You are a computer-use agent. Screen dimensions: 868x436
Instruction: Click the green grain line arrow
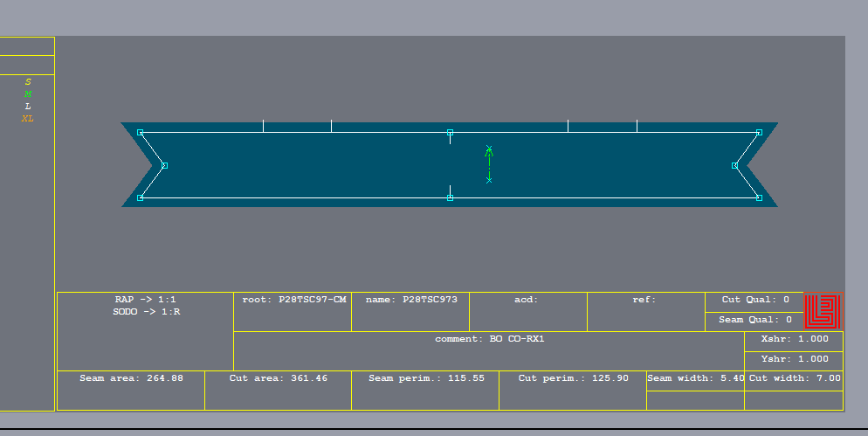[489, 164]
